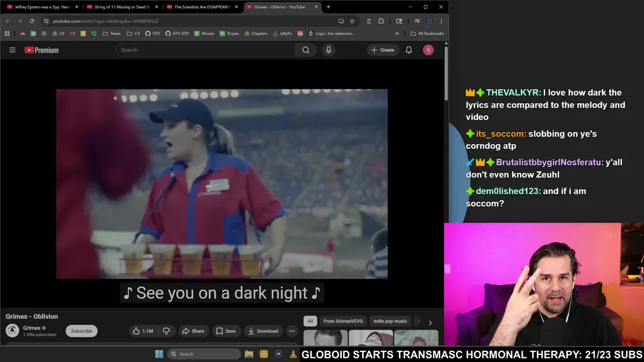
Task: Launch File Explorer from the taskbar
Action: [x=249, y=354]
